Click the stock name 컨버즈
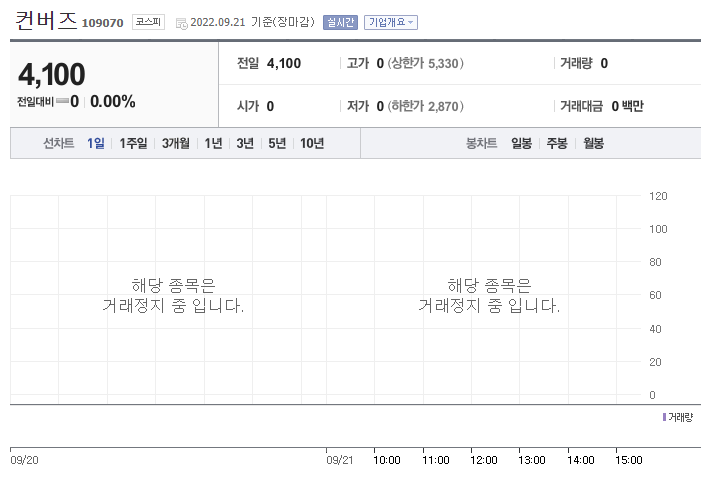Screen dimensions: 701x478 46,21
